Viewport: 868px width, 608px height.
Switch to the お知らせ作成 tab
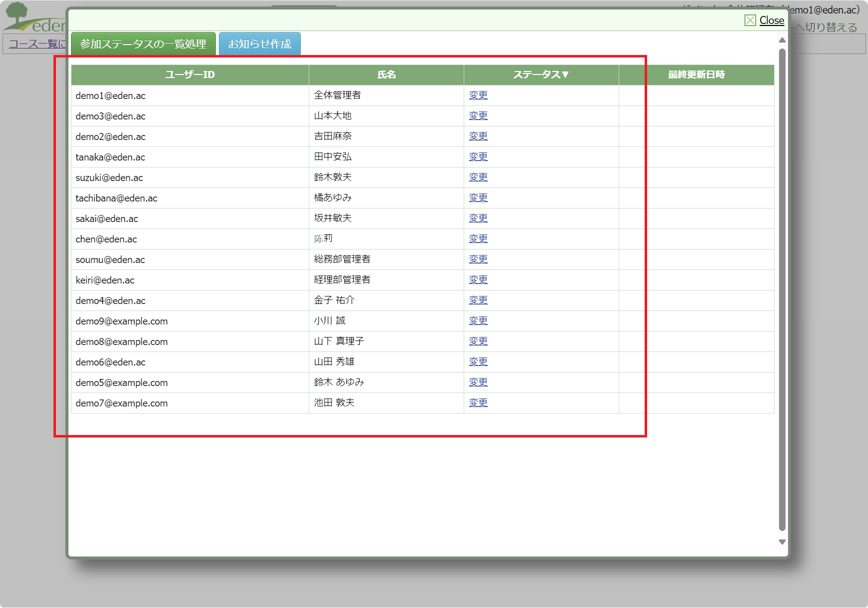click(259, 44)
